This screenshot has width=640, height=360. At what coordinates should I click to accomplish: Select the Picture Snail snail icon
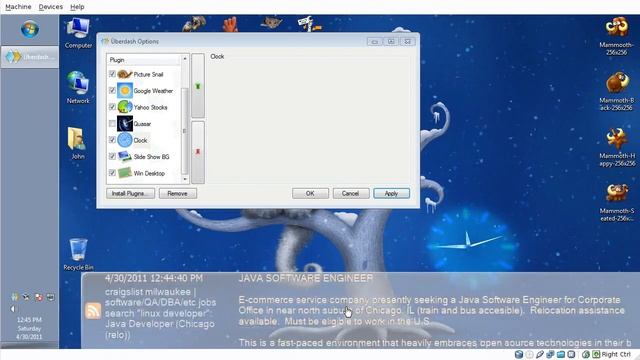point(125,74)
